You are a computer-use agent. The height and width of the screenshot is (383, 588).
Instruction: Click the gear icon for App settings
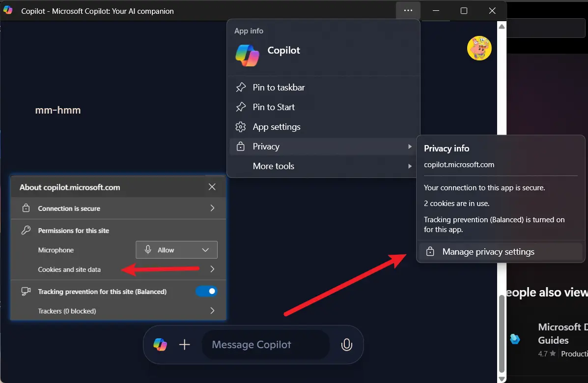240,127
